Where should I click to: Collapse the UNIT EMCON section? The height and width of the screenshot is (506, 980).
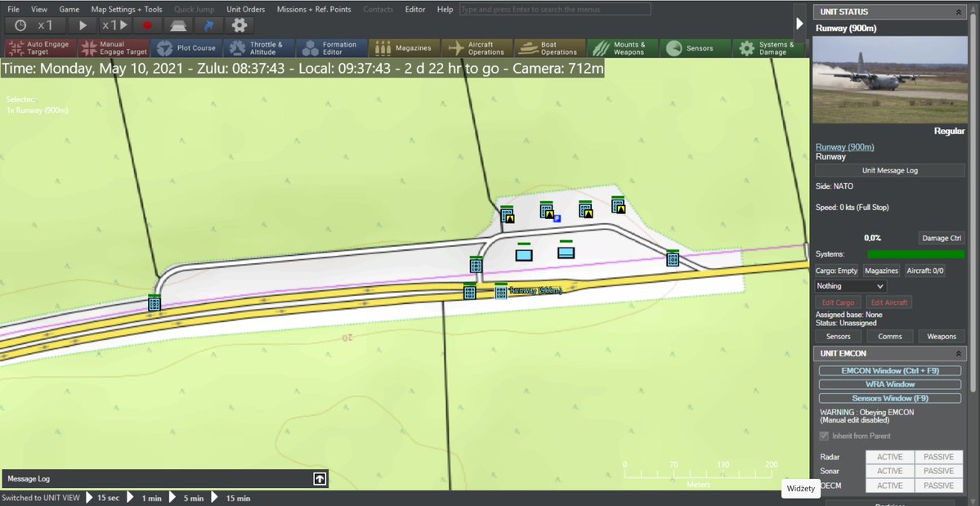959,354
